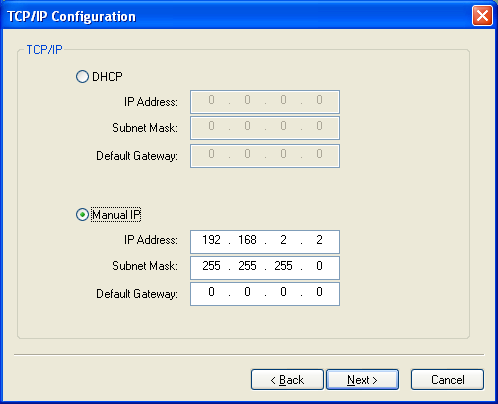The image size is (498, 404).
Task: Click first octet of manual Default Gateway
Action: coord(211,292)
